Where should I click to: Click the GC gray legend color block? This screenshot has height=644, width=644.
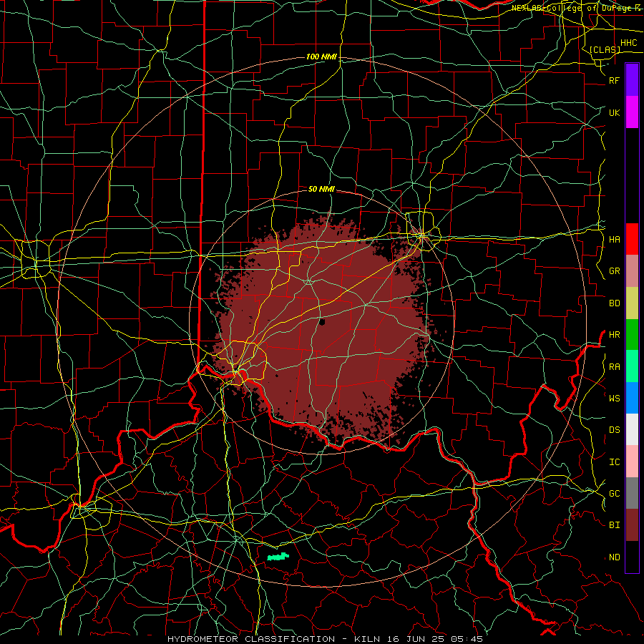tap(632, 493)
